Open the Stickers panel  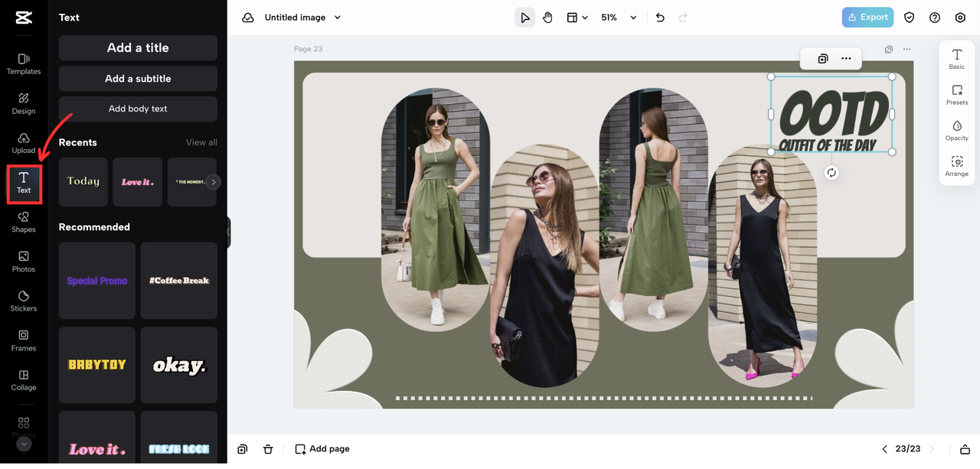(x=24, y=301)
